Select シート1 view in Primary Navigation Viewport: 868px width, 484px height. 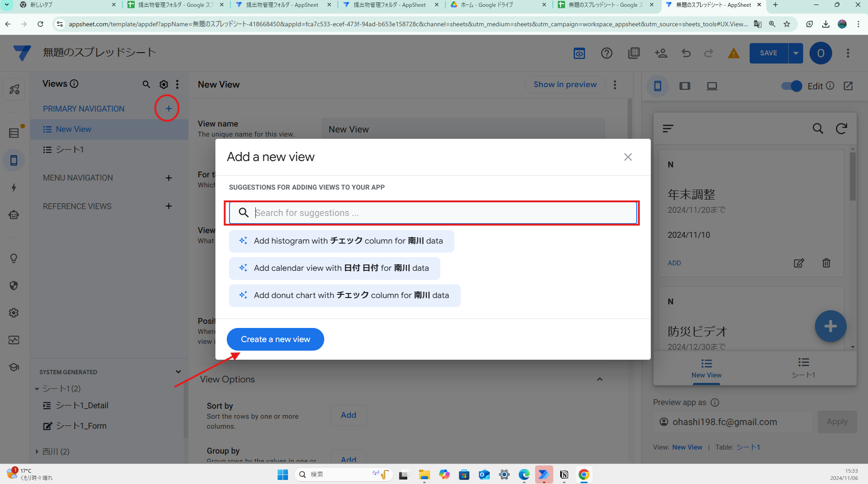(x=109, y=150)
